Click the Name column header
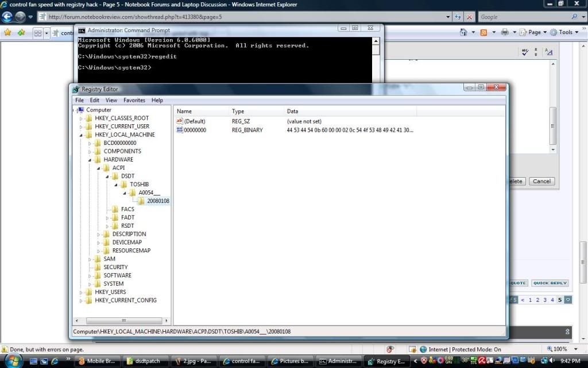The width and height of the screenshot is (588, 368). (x=202, y=111)
